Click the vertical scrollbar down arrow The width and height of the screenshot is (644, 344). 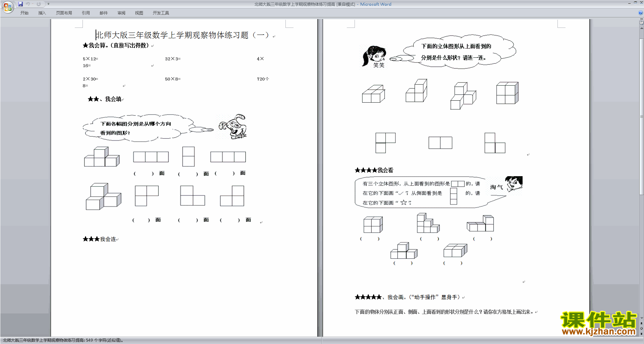tap(642, 318)
